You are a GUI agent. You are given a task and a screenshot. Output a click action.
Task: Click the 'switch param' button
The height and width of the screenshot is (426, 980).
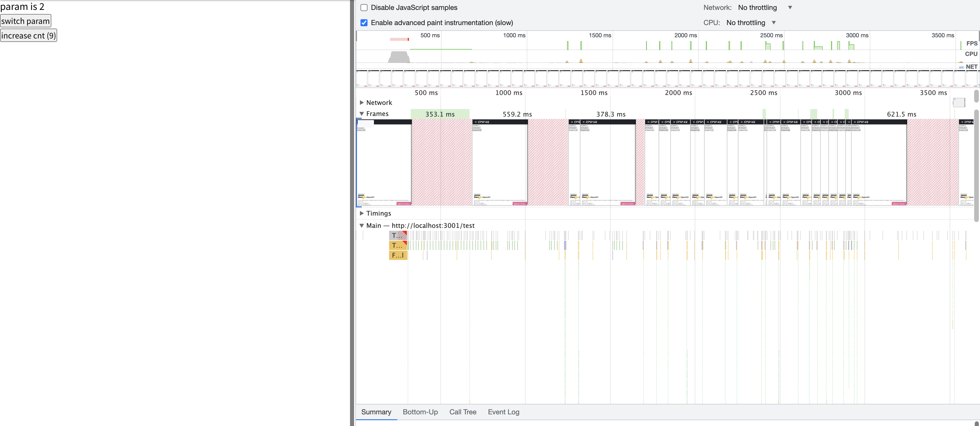(x=25, y=21)
